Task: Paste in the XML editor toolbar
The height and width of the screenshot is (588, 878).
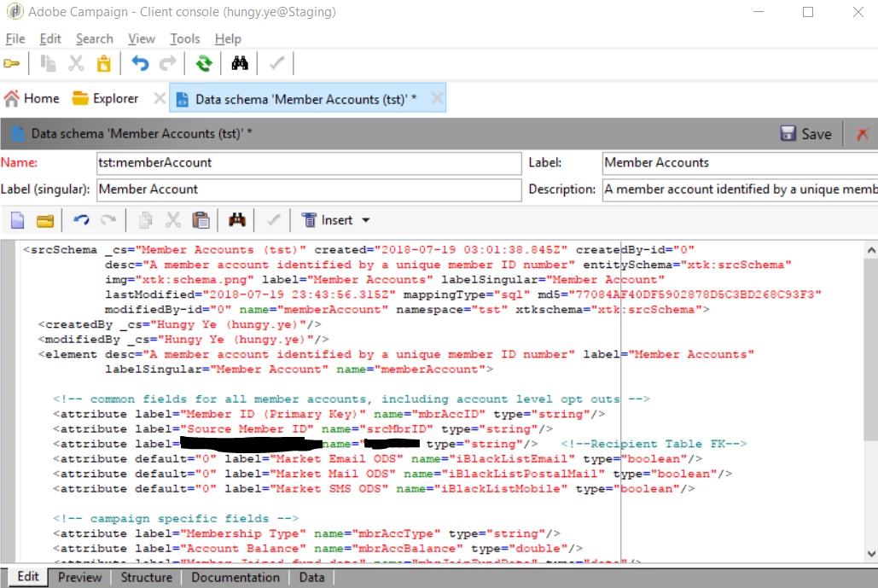Action: tap(201, 220)
